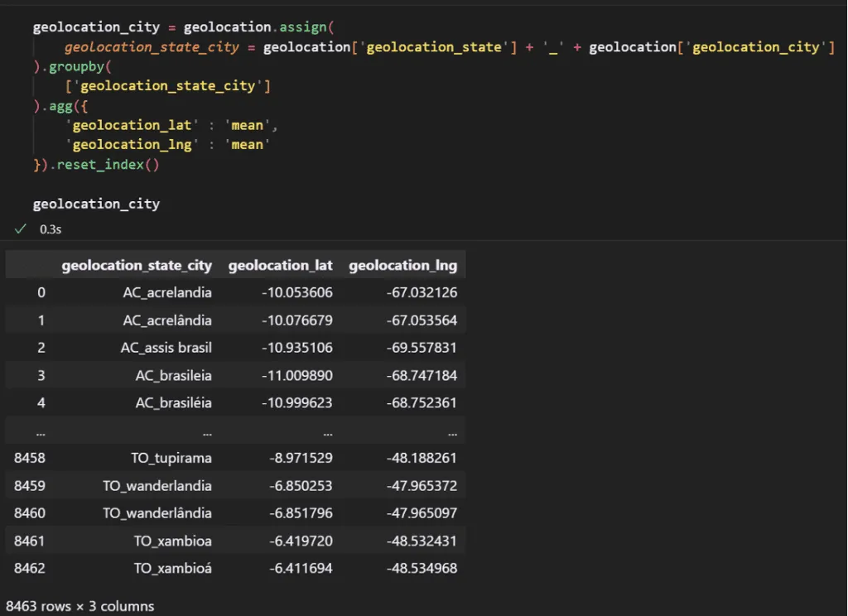Image resolution: width=848 pixels, height=616 pixels.
Task: Select the AC_acrelândia cell in row 1
Action: (x=167, y=320)
